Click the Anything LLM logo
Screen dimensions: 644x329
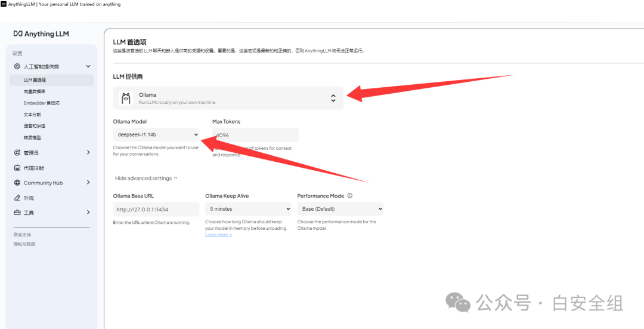tap(41, 34)
